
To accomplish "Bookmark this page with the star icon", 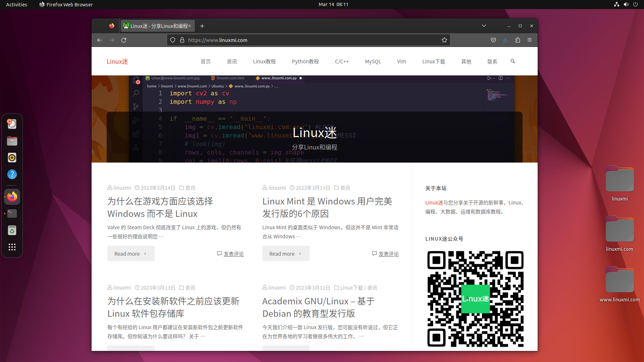I will 444,40.
